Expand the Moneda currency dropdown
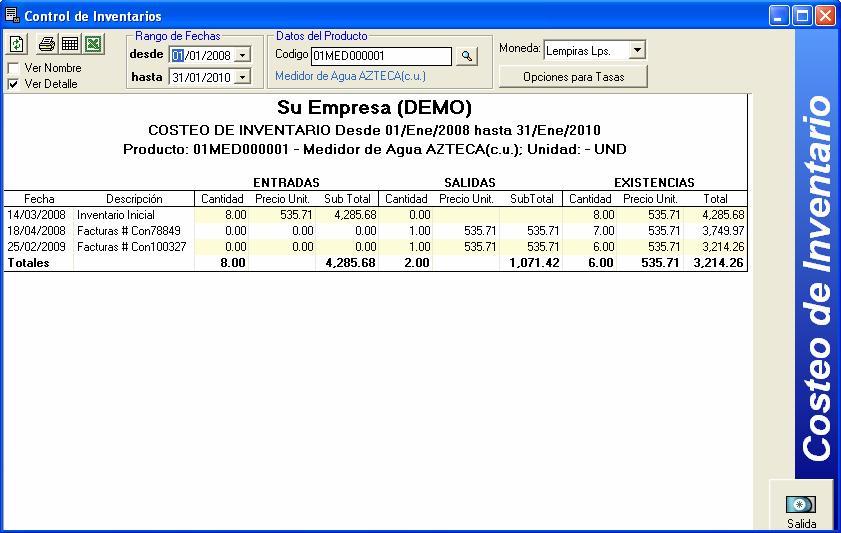Viewport: 841px width, 533px height. pos(637,50)
